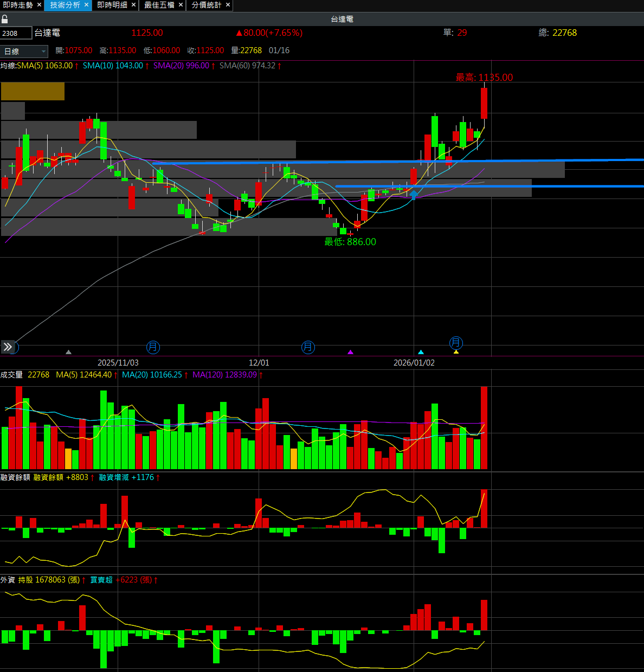This screenshot has height=672, width=644.
Task: Click the yellow triangle marker on date axis
Action: pos(456,352)
